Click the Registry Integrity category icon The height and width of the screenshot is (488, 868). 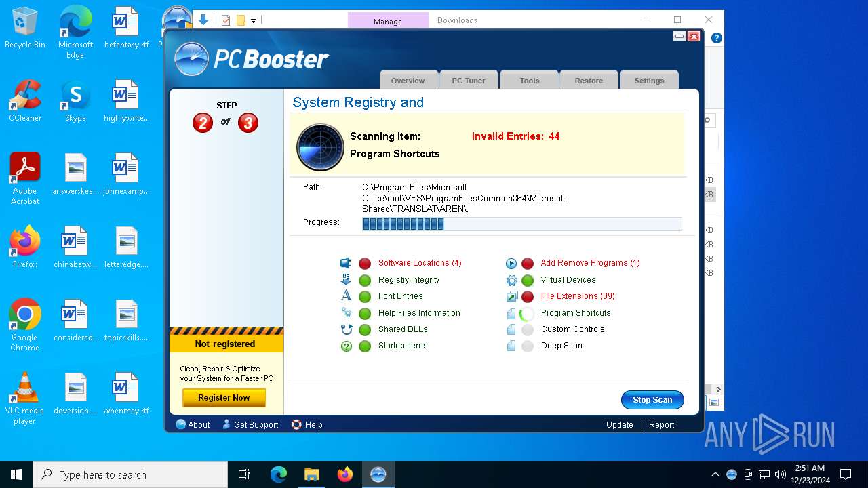pos(346,279)
